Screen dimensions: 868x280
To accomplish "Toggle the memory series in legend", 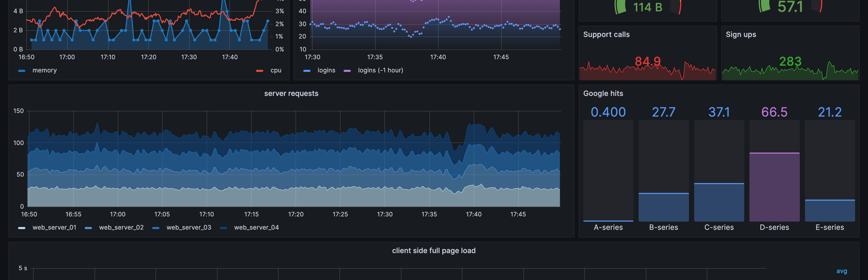I will click(x=44, y=70).
